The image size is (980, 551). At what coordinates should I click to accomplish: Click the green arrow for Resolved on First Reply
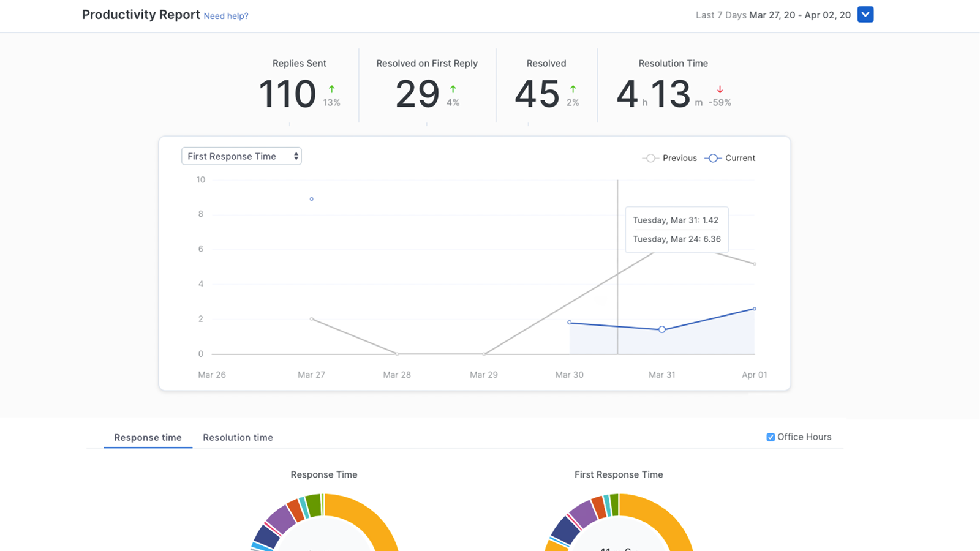coord(453,89)
